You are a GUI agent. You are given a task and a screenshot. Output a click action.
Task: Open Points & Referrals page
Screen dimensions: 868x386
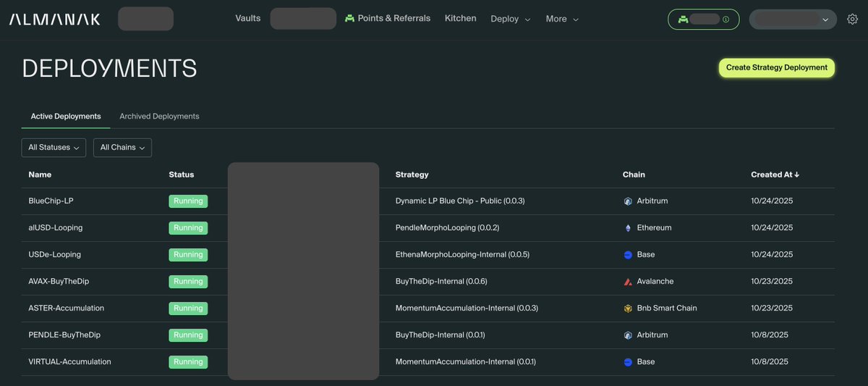click(387, 18)
